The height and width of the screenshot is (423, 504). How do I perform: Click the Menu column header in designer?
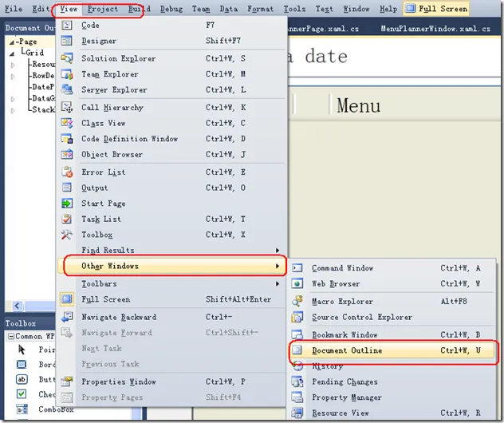pyautogui.click(x=358, y=105)
